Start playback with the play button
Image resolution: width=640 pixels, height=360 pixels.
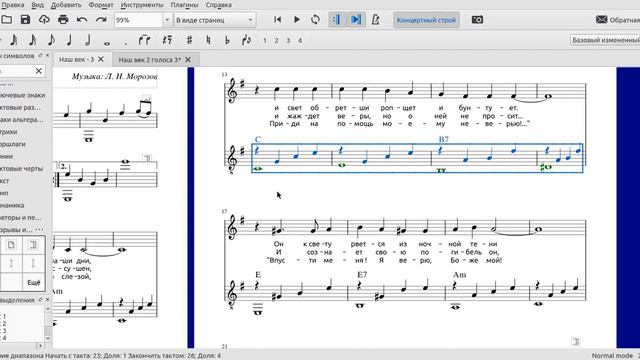coord(297,20)
